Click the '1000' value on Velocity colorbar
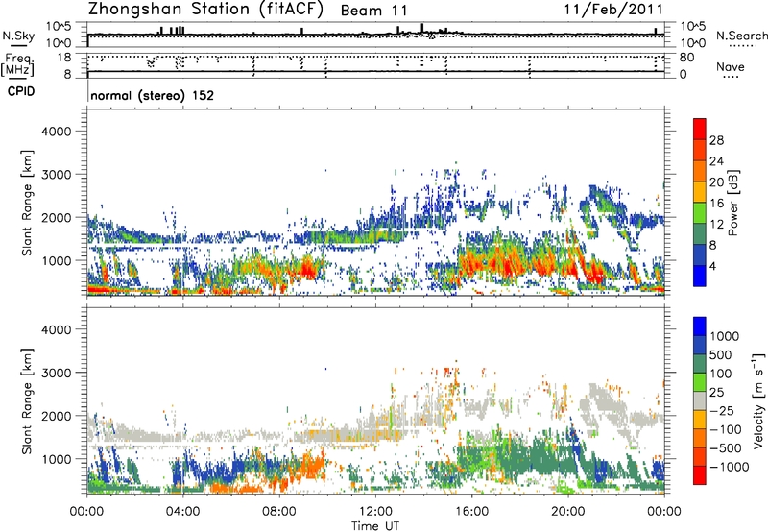 click(x=724, y=336)
